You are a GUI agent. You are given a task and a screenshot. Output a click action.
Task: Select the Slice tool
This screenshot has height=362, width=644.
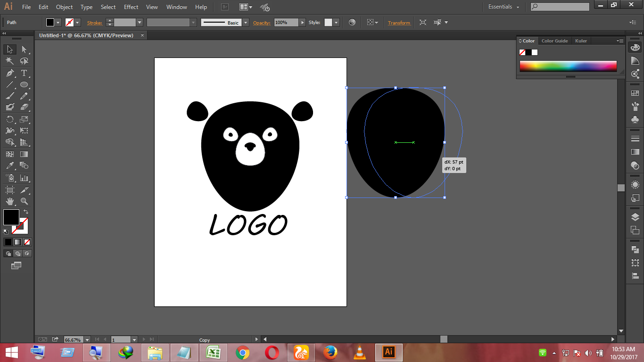(x=24, y=190)
